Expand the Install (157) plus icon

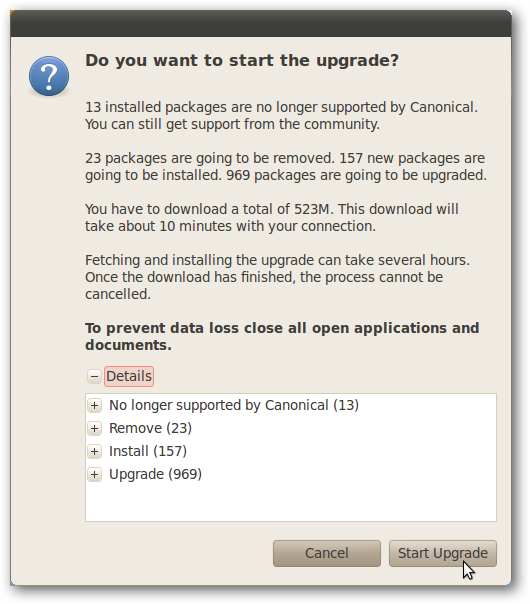(94, 451)
